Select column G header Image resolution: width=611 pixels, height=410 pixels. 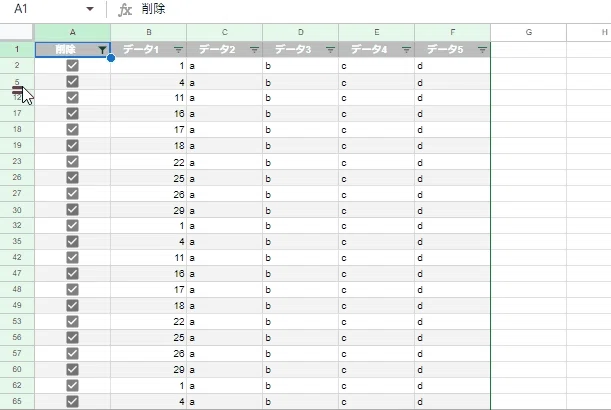[528, 32]
